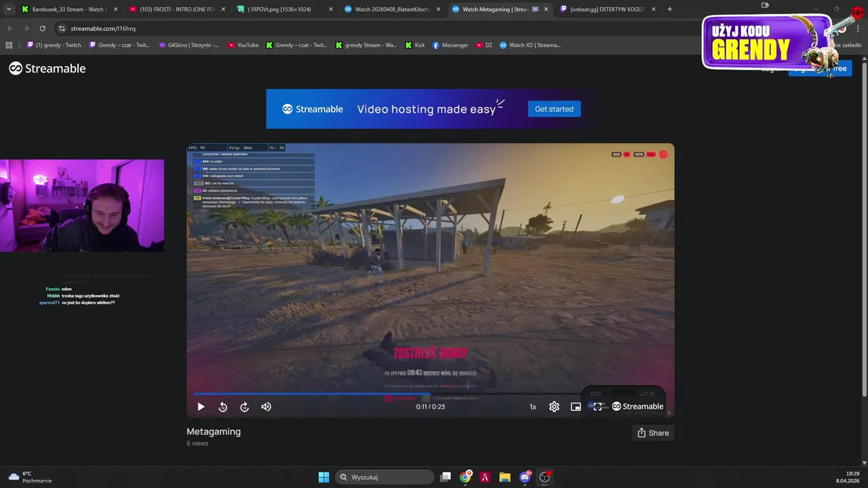Close the Bambusek_33 Stream tab
The height and width of the screenshot is (488, 868).
[x=115, y=9]
